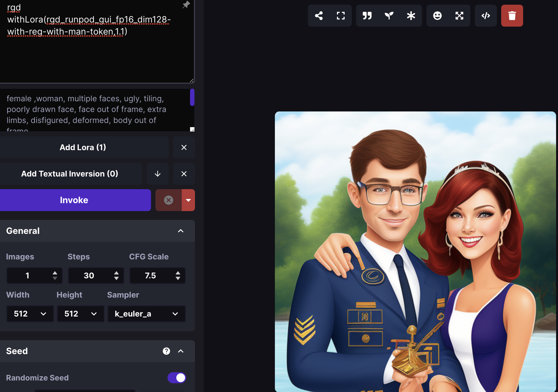The height and width of the screenshot is (392, 558).
Task: Collapse the General section
Action: (180, 231)
